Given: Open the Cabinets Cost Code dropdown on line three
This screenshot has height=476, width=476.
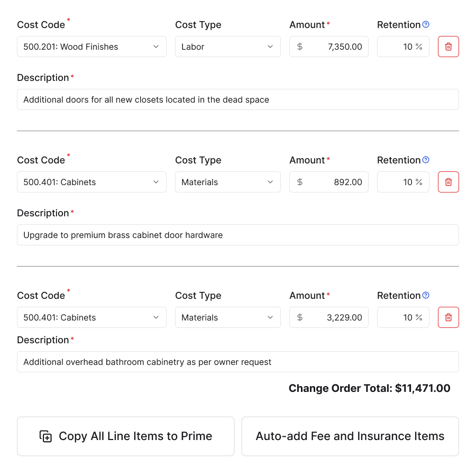Looking at the screenshot, I should [x=91, y=317].
